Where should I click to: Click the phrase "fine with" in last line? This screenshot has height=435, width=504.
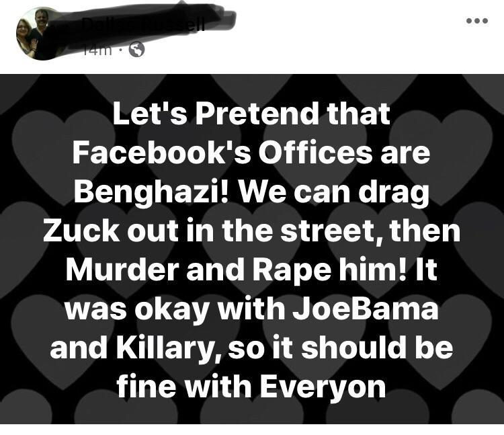[184, 386]
